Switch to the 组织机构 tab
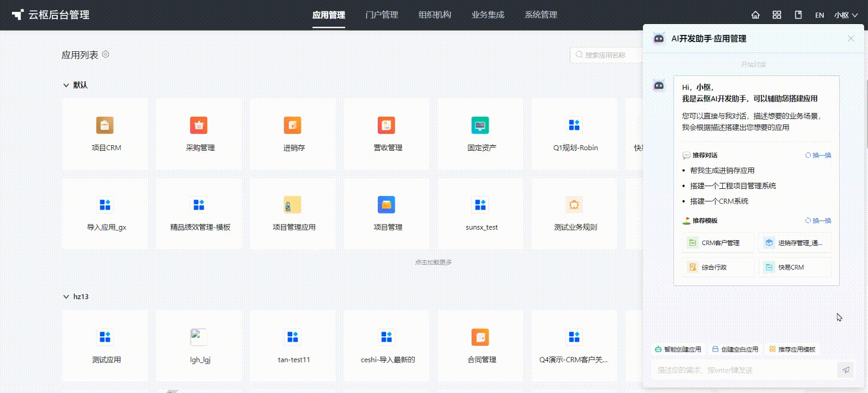Image resolution: width=868 pixels, height=393 pixels. (435, 15)
